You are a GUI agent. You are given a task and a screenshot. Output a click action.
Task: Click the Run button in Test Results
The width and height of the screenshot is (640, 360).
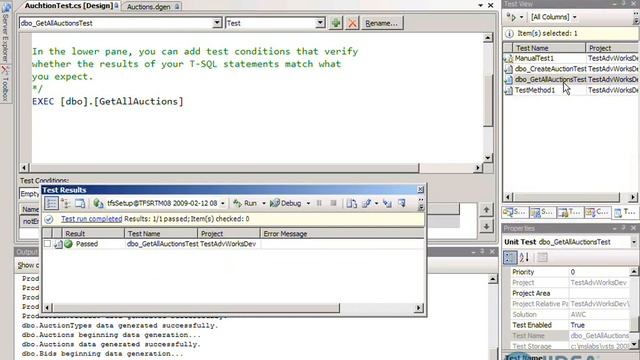[x=245, y=203]
